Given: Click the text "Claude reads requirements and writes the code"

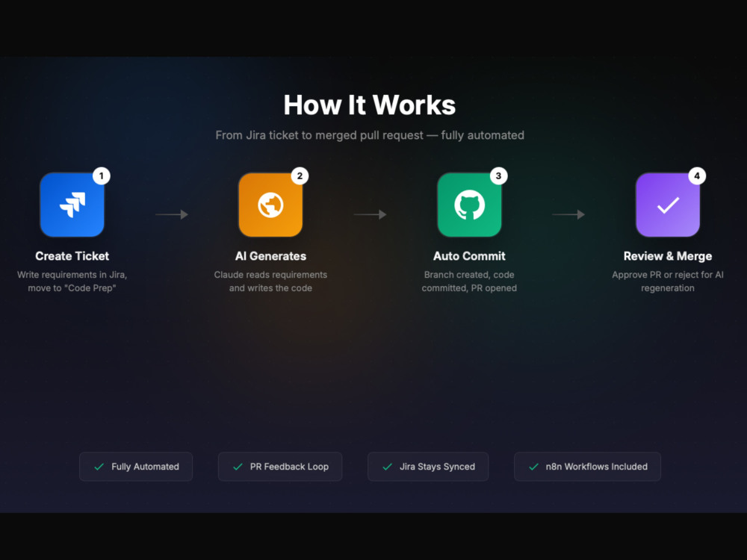Looking at the screenshot, I should coord(270,281).
